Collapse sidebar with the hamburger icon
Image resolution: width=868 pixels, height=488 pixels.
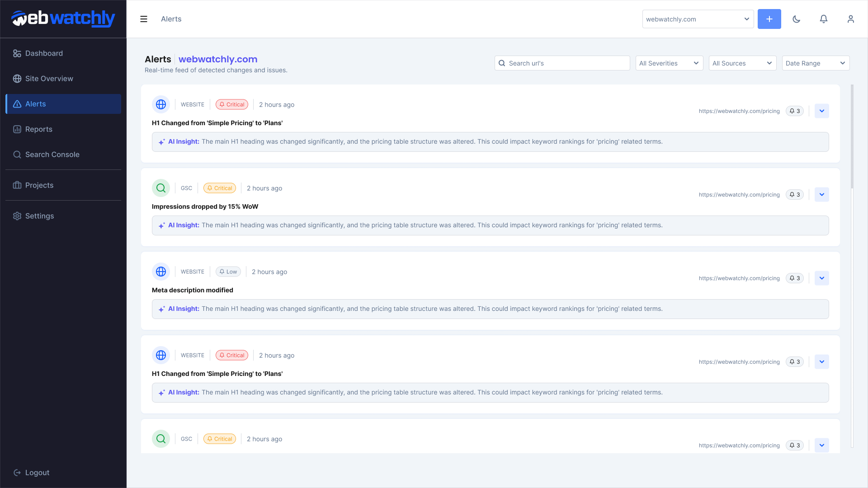tap(144, 19)
